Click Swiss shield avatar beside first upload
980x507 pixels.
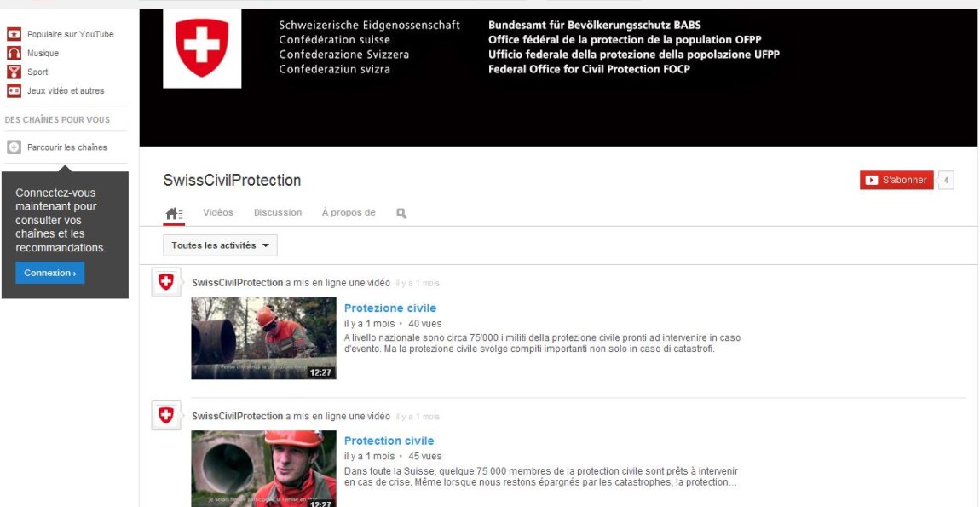pyautogui.click(x=166, y=282)
